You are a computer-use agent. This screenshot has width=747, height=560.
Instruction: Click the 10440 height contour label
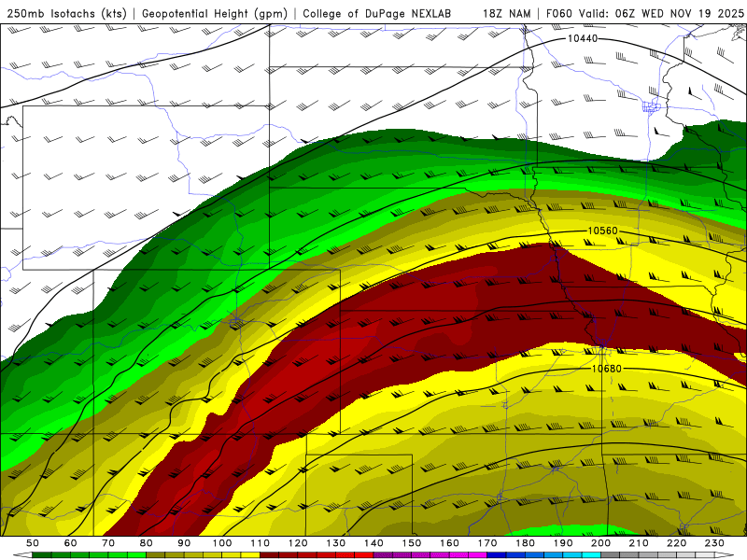coord(582,38)
